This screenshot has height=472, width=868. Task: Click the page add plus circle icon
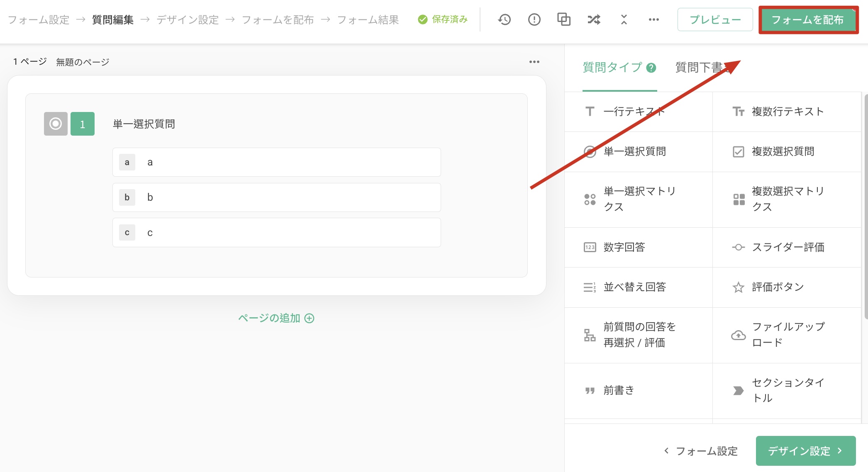tap(310, 318)
